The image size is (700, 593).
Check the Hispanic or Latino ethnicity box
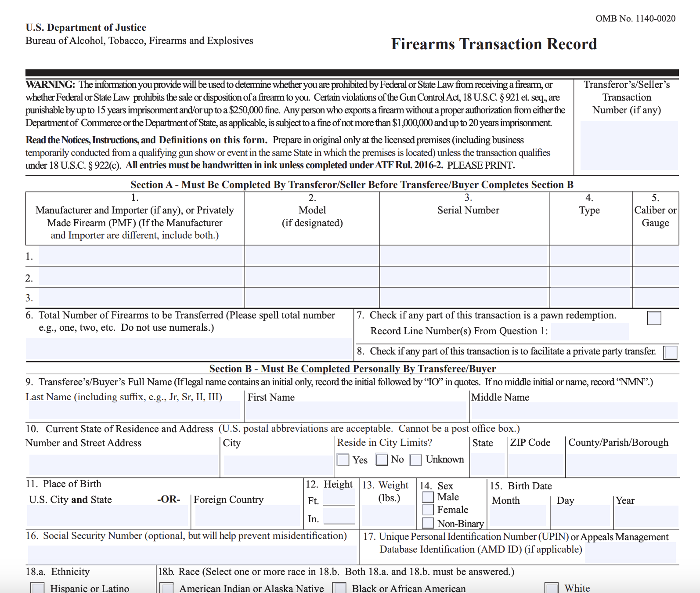tap(37, 588)
